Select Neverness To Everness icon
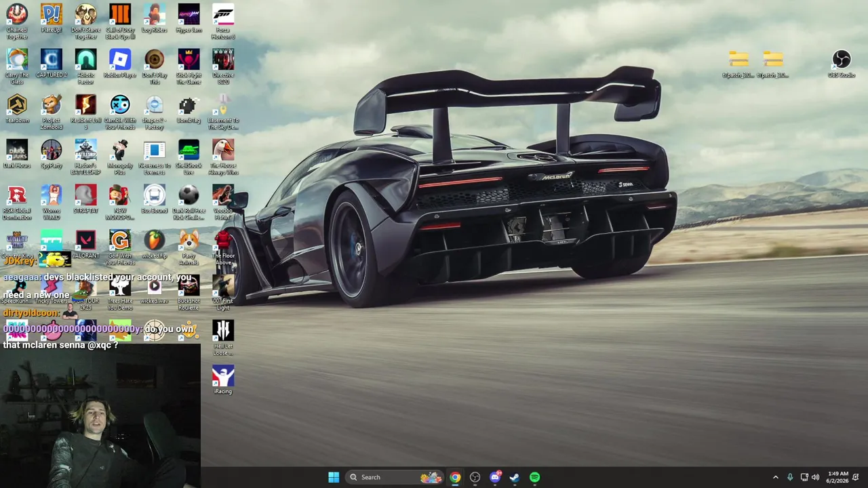The width and height of the screenshot is (868, 488). click(155, 157)
